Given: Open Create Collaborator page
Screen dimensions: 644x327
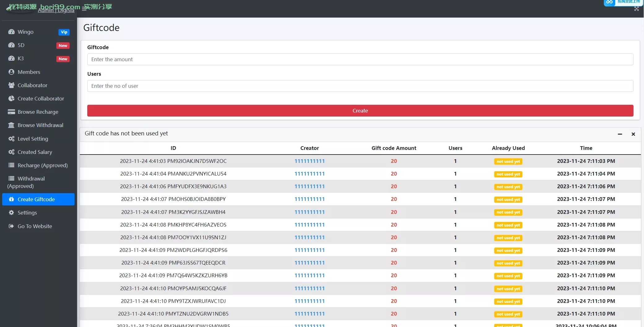Looking at the screenshot, I should tap(38, 99).
